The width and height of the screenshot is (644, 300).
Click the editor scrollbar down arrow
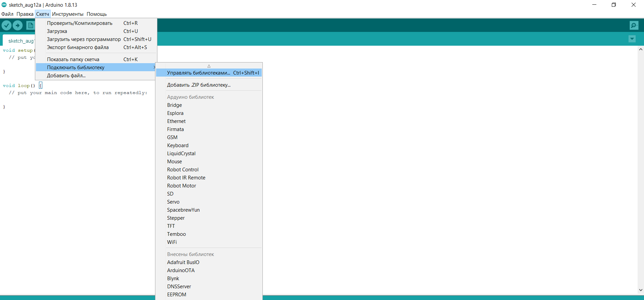point(641,290)
